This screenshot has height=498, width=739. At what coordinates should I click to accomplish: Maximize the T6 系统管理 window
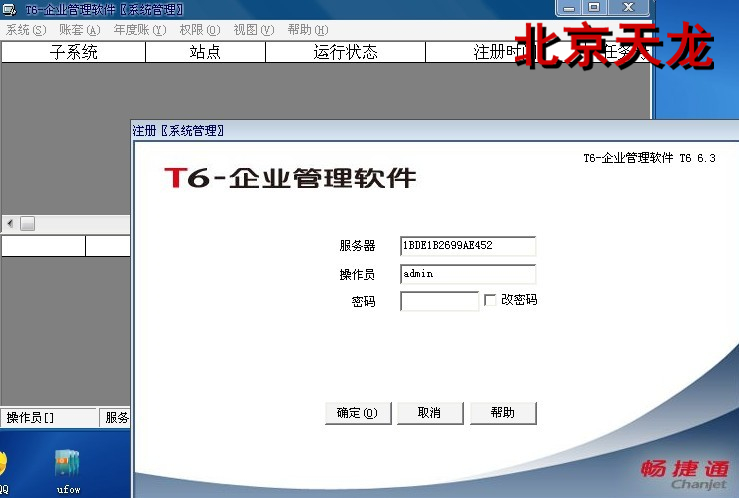(594, 8)
